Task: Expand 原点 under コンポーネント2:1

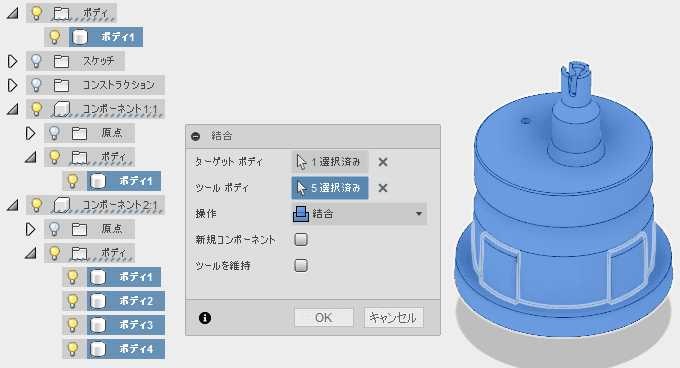Action: click(30, 229)
